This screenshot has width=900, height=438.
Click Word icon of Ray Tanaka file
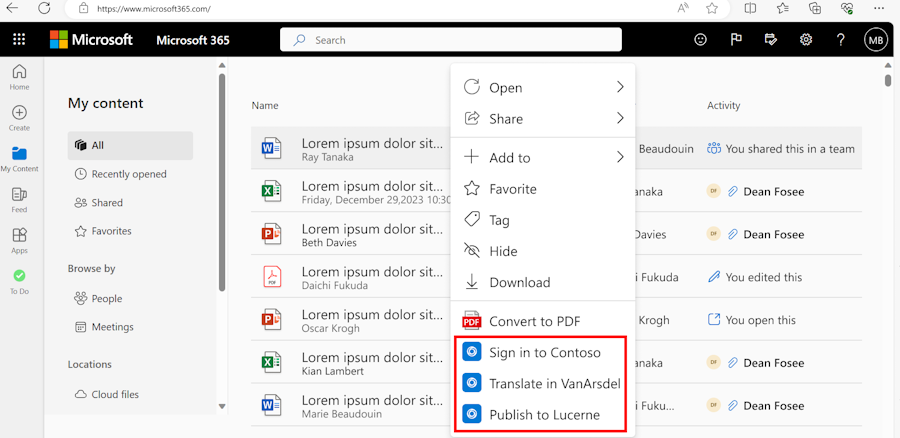[x=271, y=149]
